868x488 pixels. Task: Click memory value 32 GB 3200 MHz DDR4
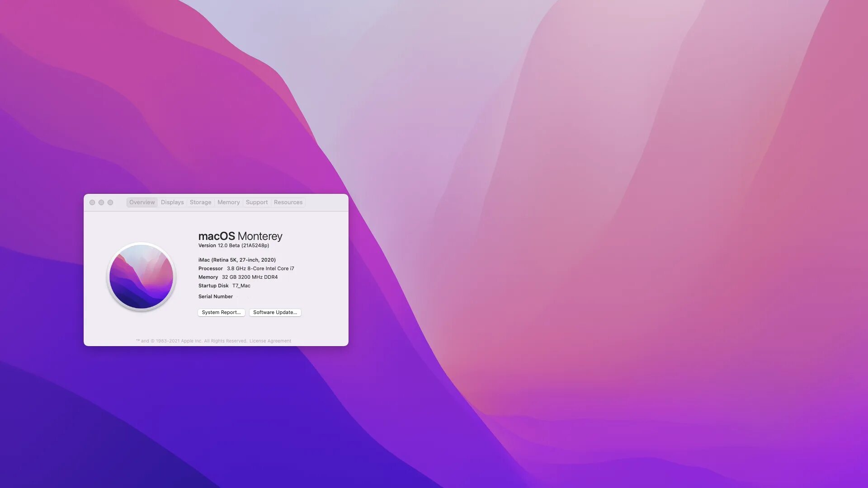[x=250, y=277]
